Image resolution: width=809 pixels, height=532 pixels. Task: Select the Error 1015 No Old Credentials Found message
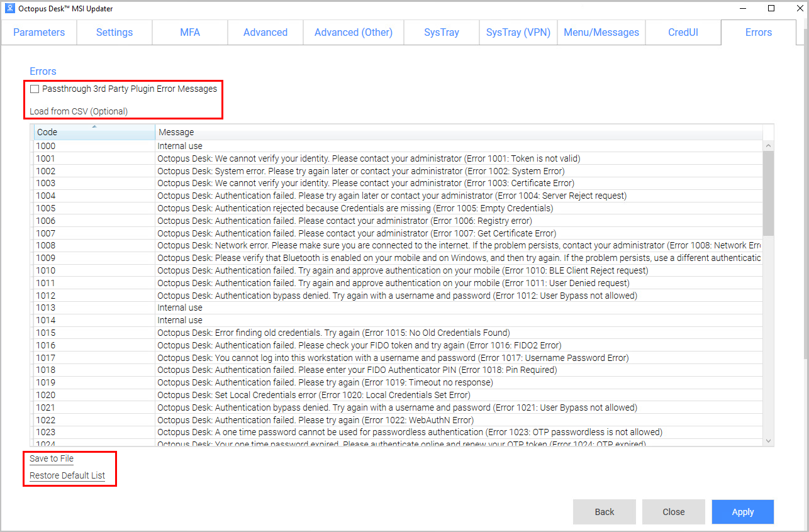[459, 333]
